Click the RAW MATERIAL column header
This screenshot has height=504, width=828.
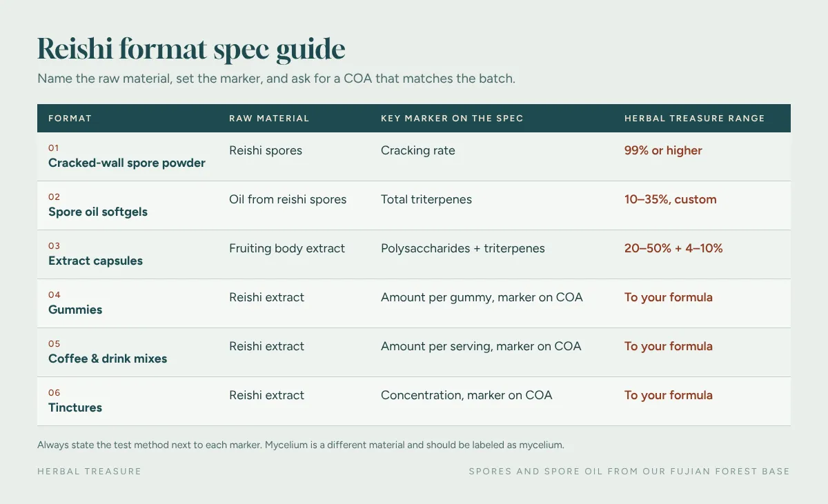[x=269, y=119]
